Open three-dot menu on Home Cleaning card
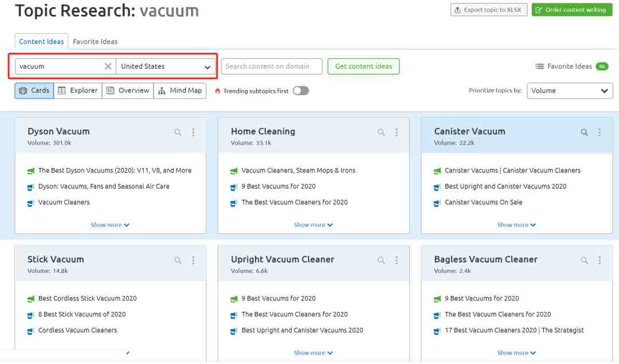The height and width of the screenshot is (364, 619). 397,132
